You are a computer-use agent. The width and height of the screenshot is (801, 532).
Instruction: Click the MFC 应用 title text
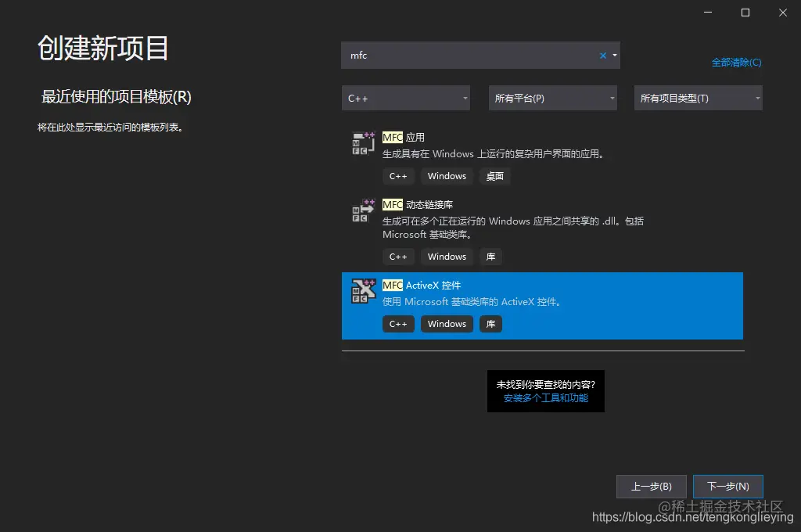404,138
